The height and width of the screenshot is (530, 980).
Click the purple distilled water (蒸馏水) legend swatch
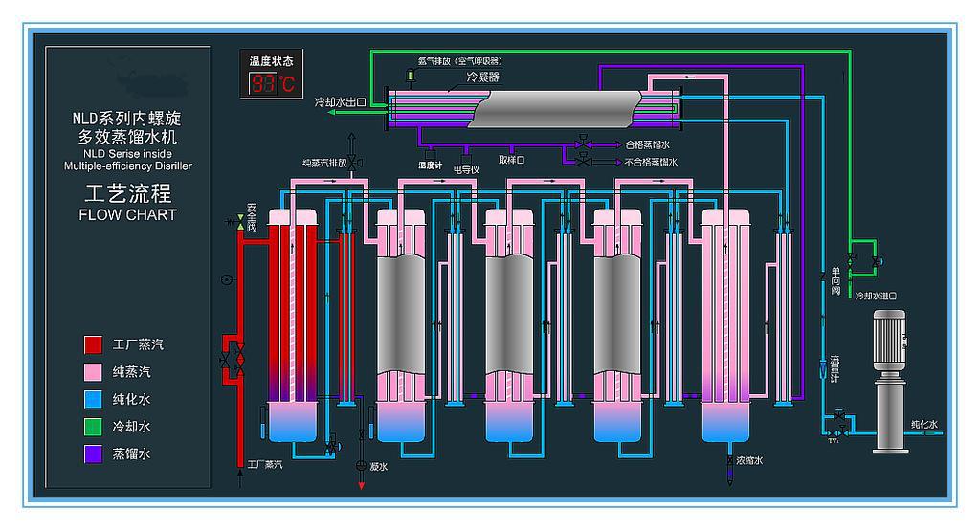pyautogui.click(x=93, y=453)
